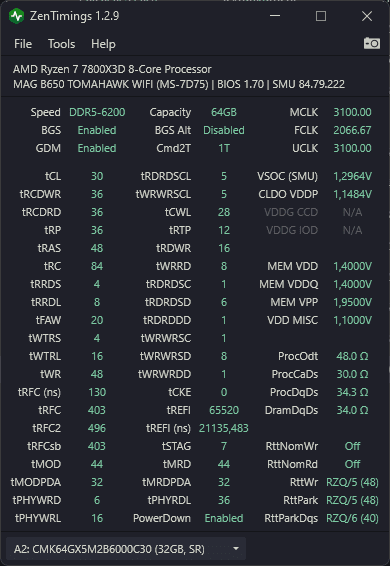Click the ZenTimings app logo icon

[17, 16]
